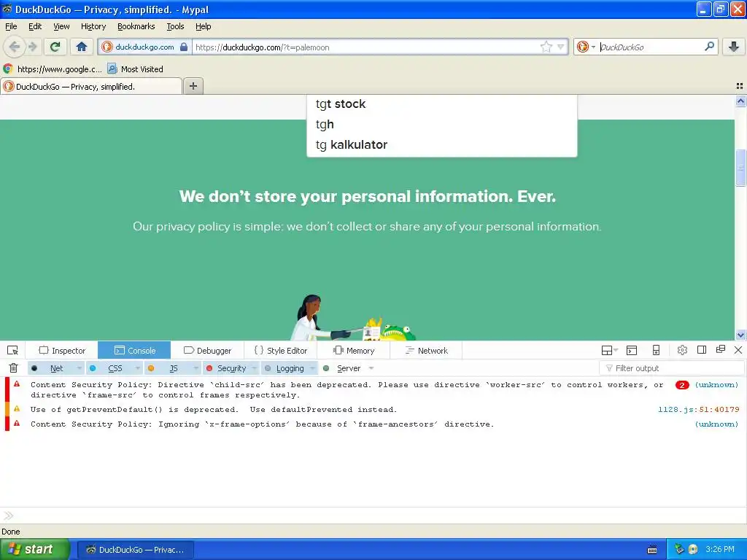This screenshot has width=747, height=560.
Task: Reload the current page
Action: pos(55,47)
